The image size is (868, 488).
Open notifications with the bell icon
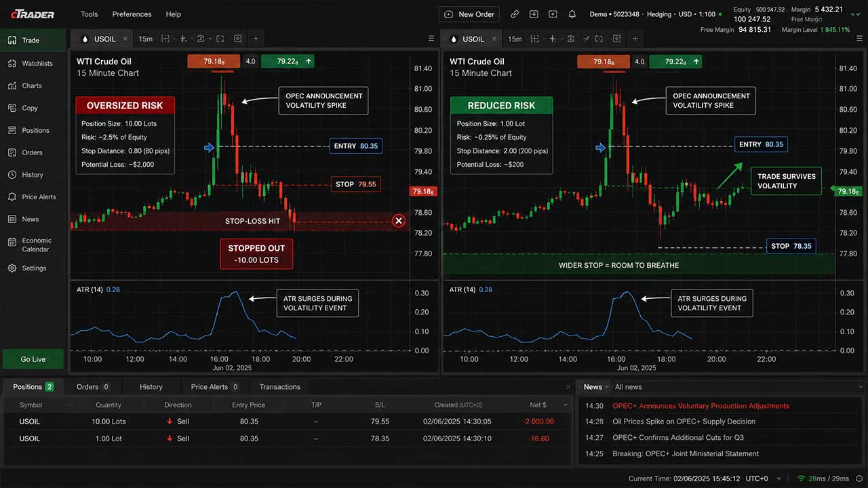[572, 14]
